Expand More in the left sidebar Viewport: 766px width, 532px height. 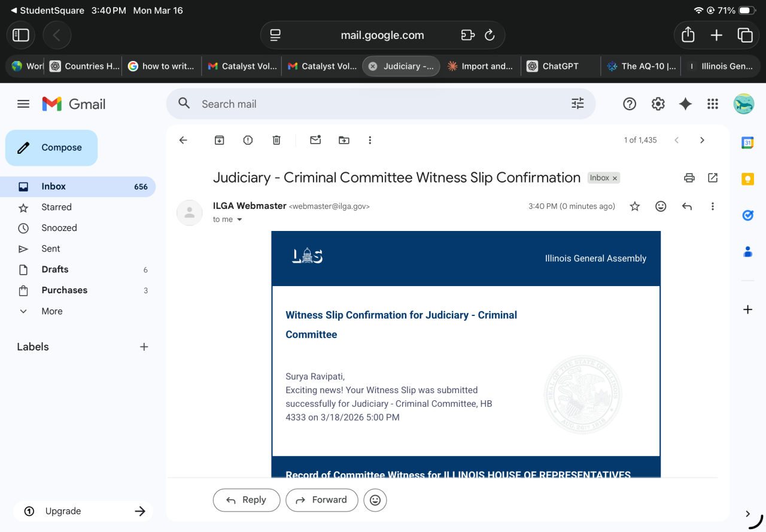pos(52,311)
